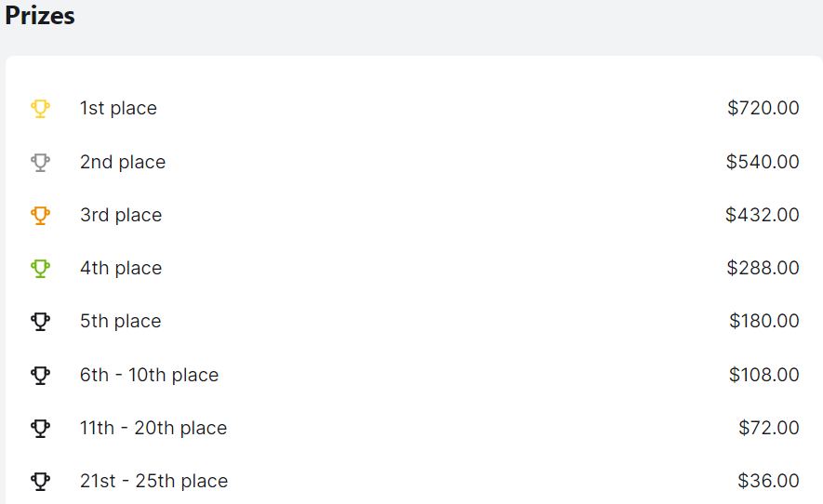Select the '3rd place' label

click(x=121, y=215)
